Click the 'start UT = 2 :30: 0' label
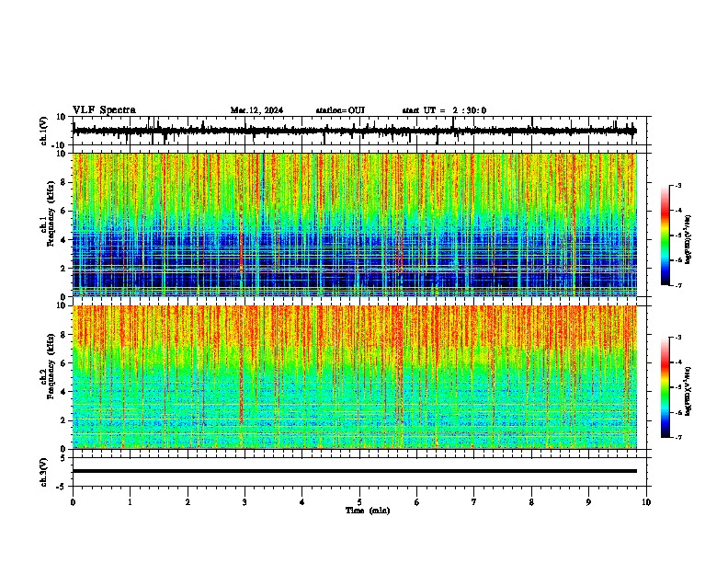The height and width of the screenshot is (563, 728). pos(444,110)
